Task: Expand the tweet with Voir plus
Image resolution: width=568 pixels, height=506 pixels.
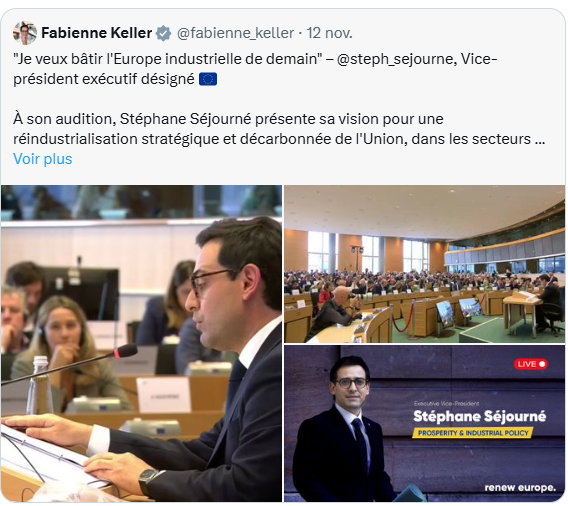Action: coord(43,159)
